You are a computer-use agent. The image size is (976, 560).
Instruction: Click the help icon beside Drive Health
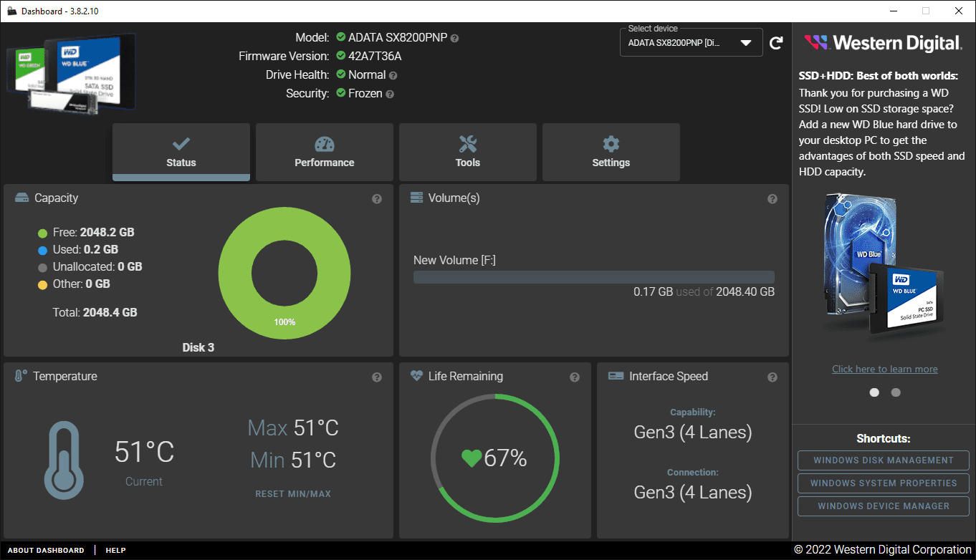(x=393, y=75)
